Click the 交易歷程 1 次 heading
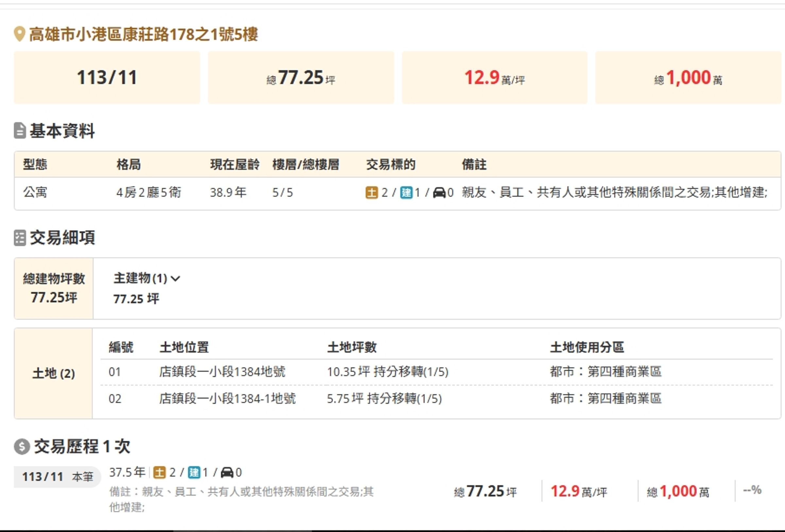 (82, 447)
